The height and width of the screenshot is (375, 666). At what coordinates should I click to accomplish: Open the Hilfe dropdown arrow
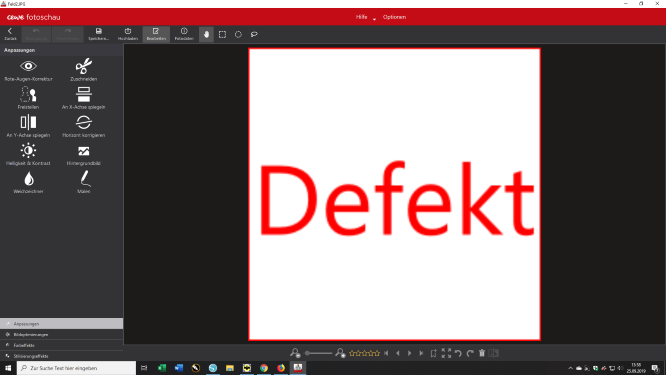(x=374, y=19)
